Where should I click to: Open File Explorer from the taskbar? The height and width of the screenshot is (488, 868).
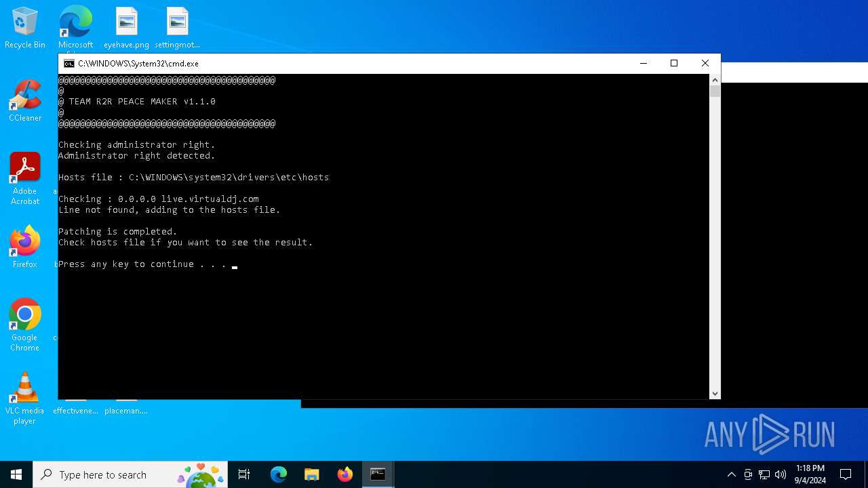coord(312,474)
